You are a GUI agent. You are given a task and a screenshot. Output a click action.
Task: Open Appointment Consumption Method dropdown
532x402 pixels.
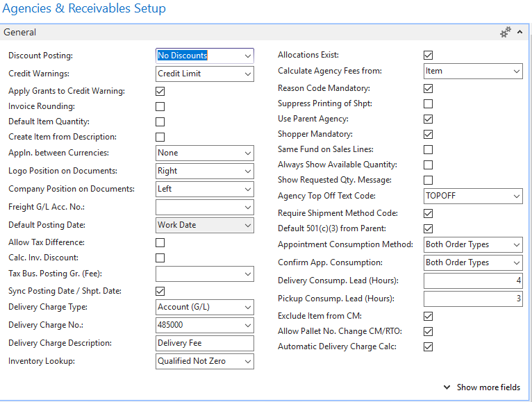click(x=516, y=244)
